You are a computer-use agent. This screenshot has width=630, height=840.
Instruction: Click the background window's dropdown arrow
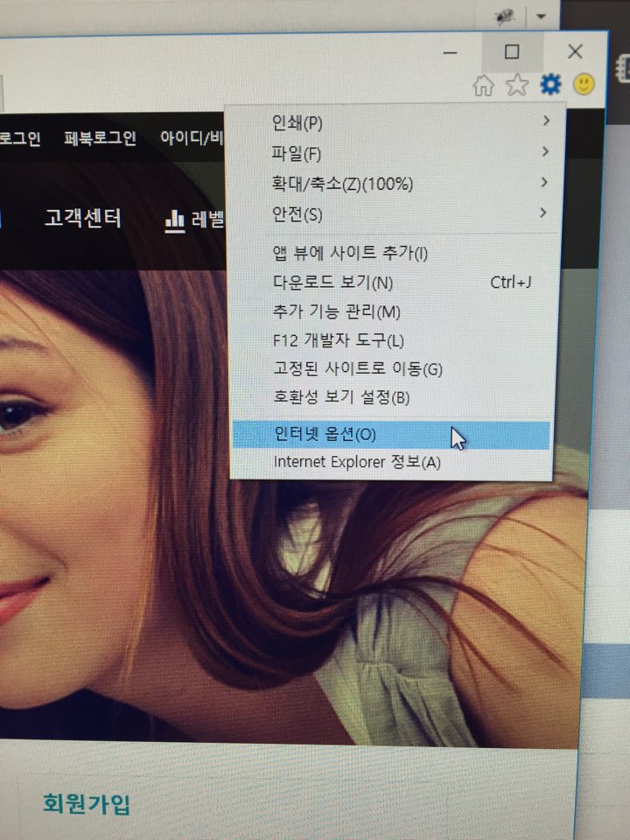pyautogui.click(x=541, y=16)
